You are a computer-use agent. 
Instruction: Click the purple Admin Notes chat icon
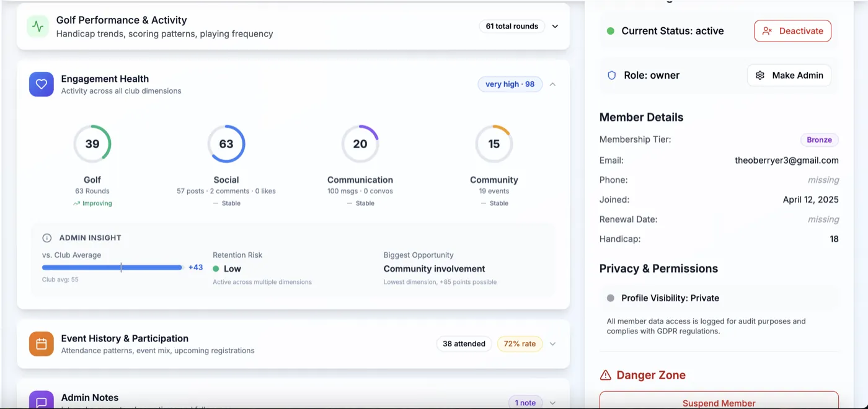[x=42, y=400]
